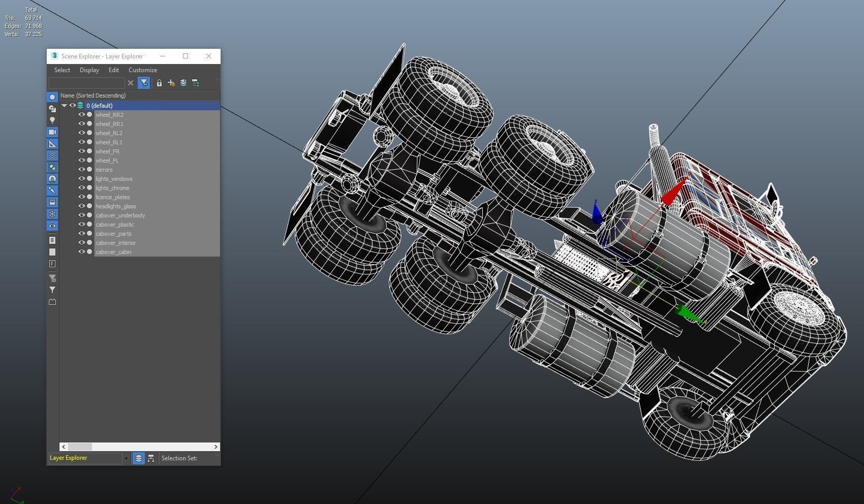Toggle Display Frozen Objects snowflake icon

pyautogui.click(x=52, y=214)
